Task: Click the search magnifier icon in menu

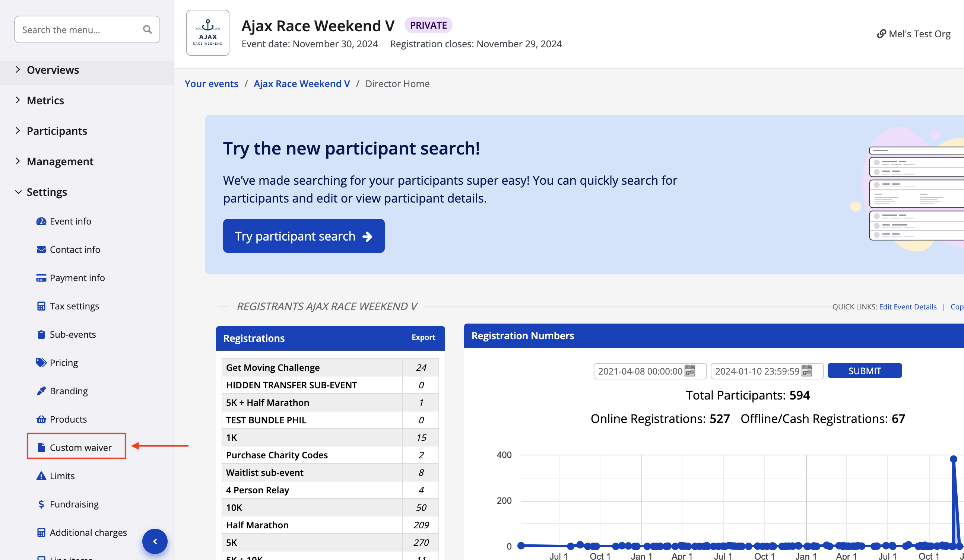Action: click(x=147, y=29)
